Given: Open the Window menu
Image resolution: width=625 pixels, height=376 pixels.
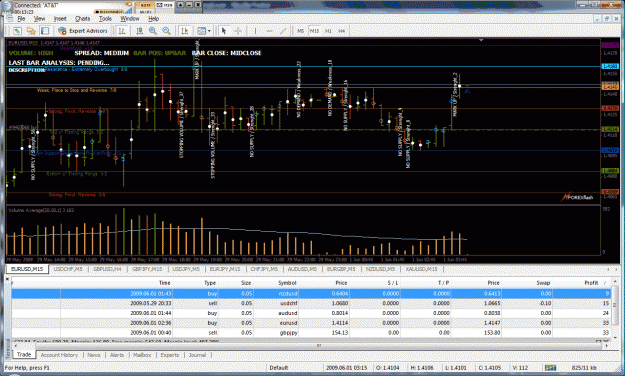Looking at the screenshot, I should (x=130, y=19).
